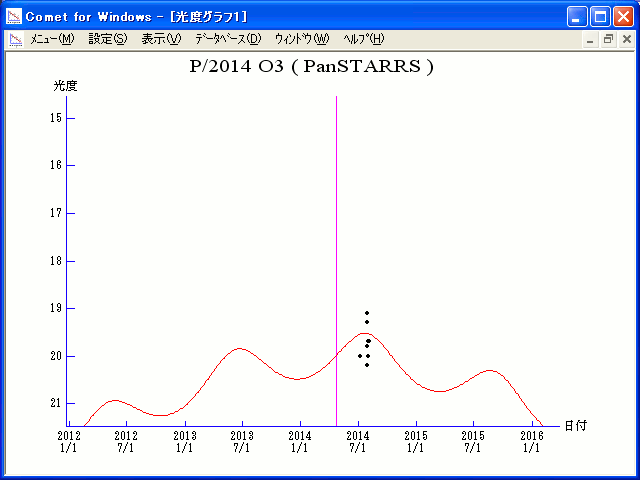Open the ヘルプ(H) menu
Image resolution: width=640 pixels, height=480 pixels.
(x=364, y=39)
